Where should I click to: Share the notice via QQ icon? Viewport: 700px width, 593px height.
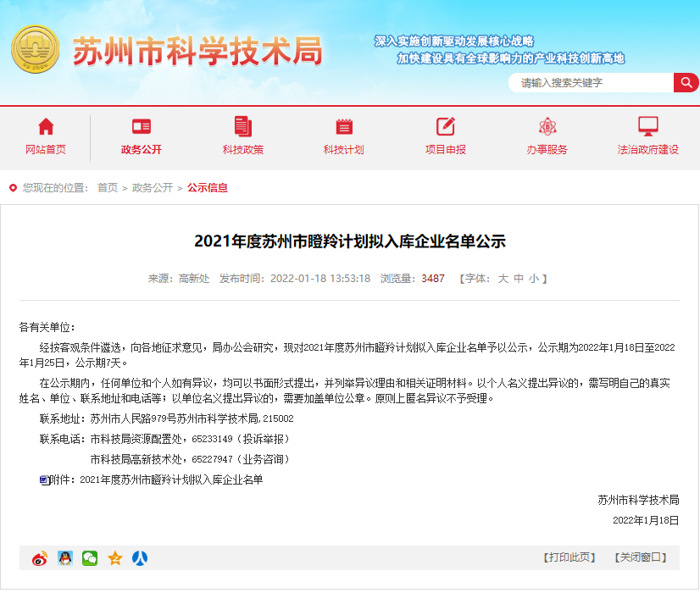64,558
